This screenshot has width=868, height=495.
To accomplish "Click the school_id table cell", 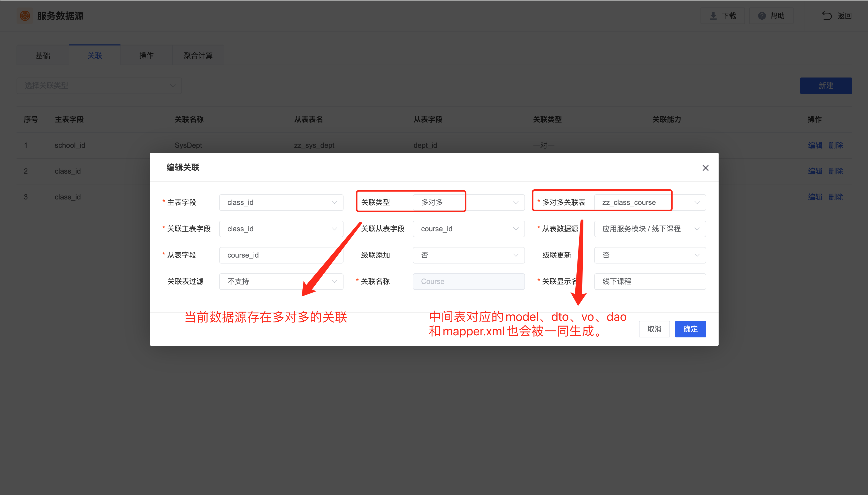I will click(x=70, y=145).
